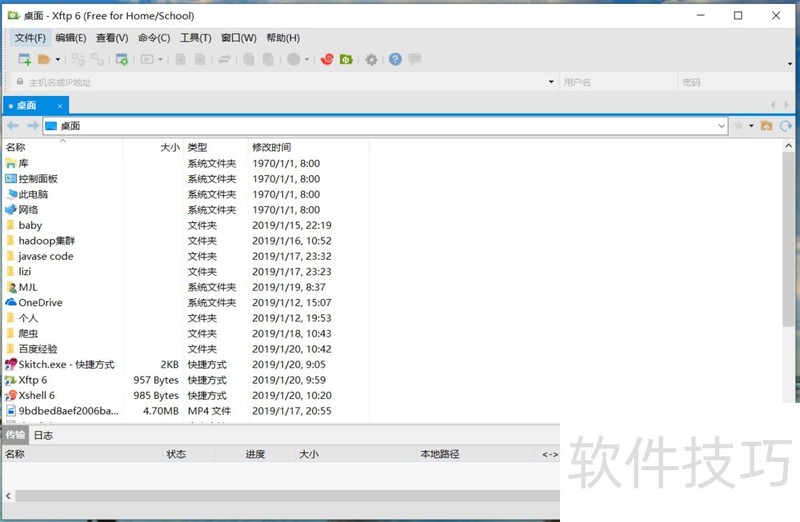Open the toolbar overflow arrow at right
The height and width of the screenshot is (522, 800).
(790, 64)
